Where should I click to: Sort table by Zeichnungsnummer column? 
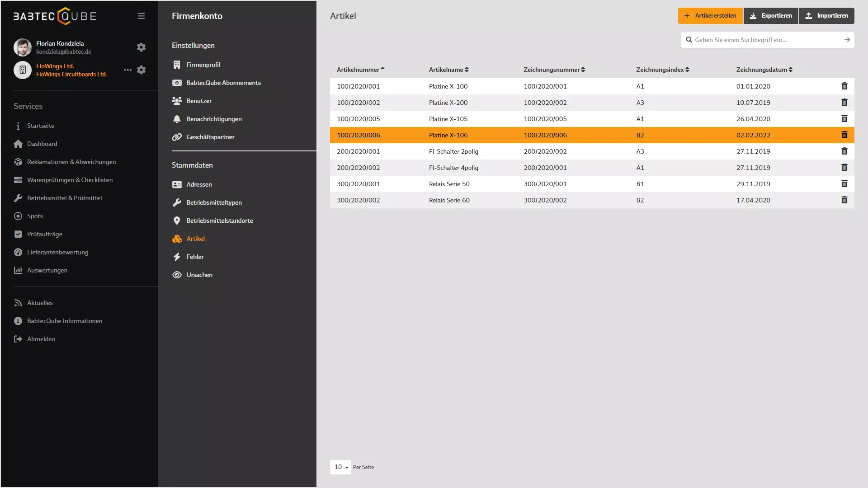[x=554, y=70]
